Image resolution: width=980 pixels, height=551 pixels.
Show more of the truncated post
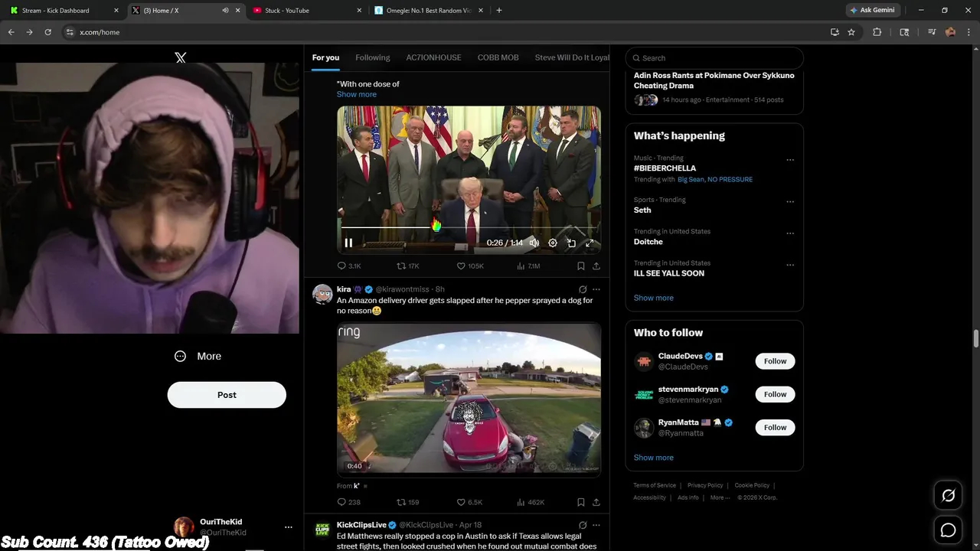click(x=357, y=94)
